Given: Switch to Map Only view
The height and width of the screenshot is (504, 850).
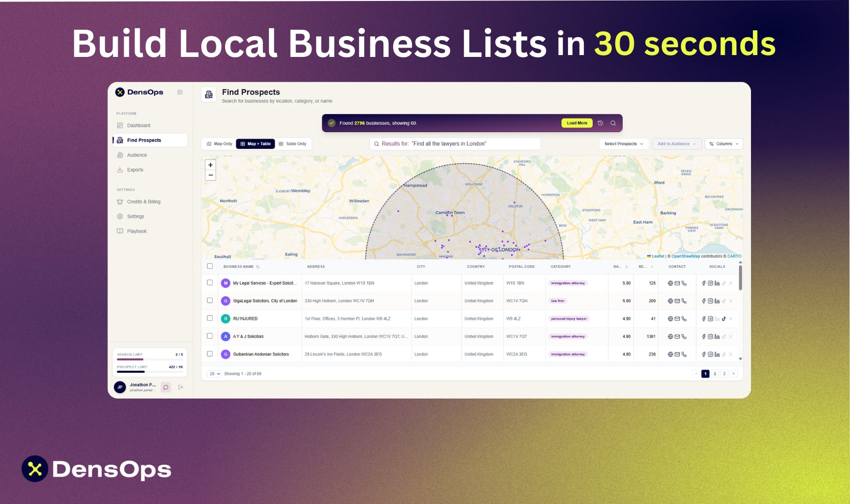Looking at the screenshot, I should click(x=220, y=144).
